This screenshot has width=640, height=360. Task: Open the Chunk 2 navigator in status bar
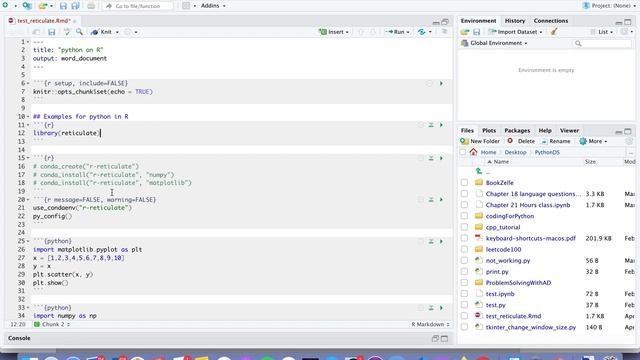pos(52,324)
